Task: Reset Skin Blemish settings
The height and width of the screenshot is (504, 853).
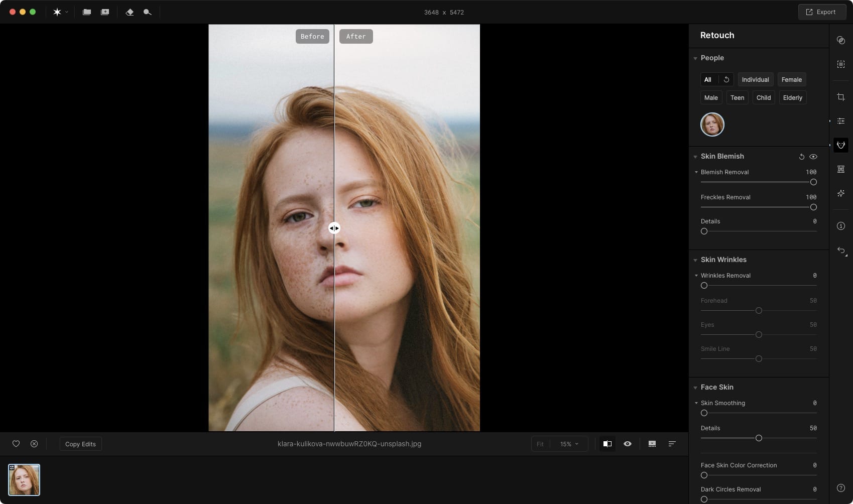Action: pyautogui.click(x=802, y=157)
